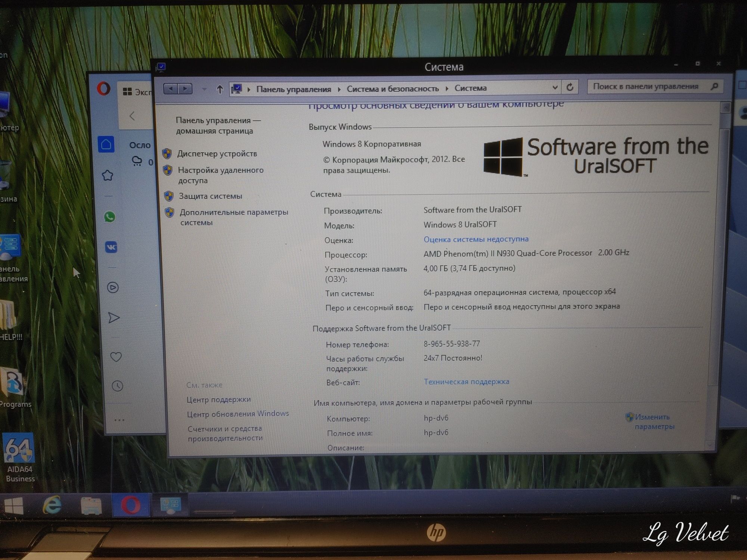The image size is (747, 560).
Task: Open VK in Opera sidebar
Action: [x=111, y=247]
